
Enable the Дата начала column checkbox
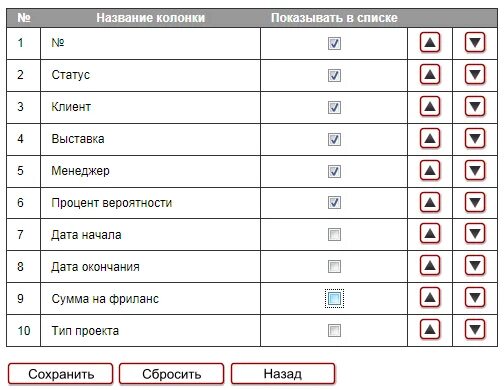[x=334, y=234]
